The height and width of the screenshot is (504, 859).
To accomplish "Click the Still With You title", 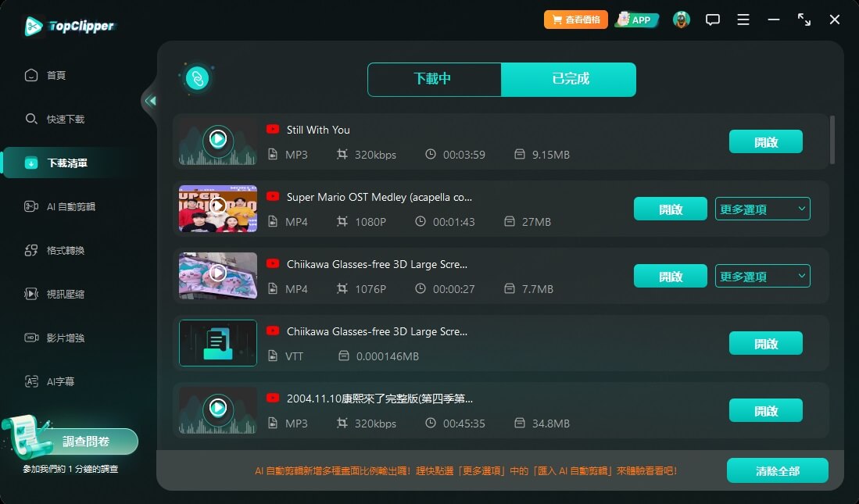I will (x=318, y=130).
